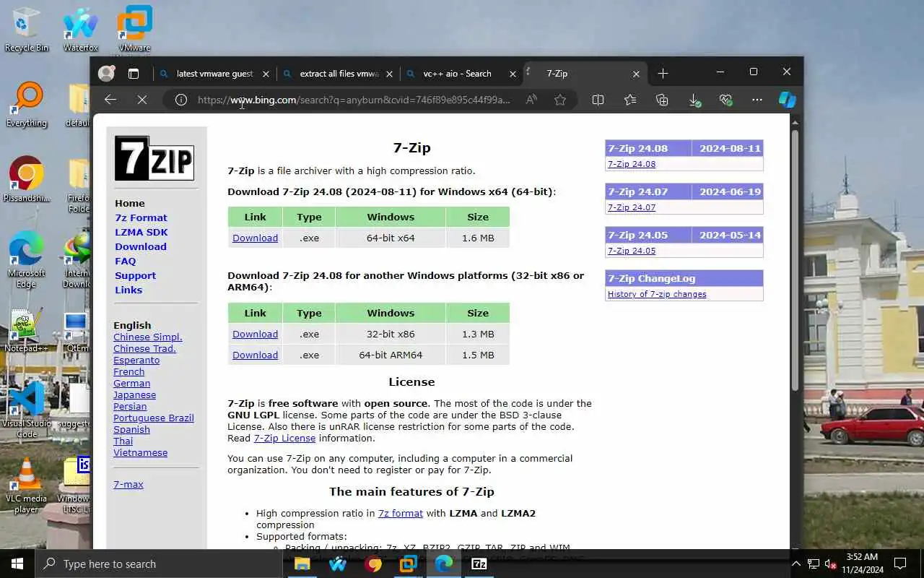View site information icon in address bar
924x578 pixels.
tap(181, 100)
